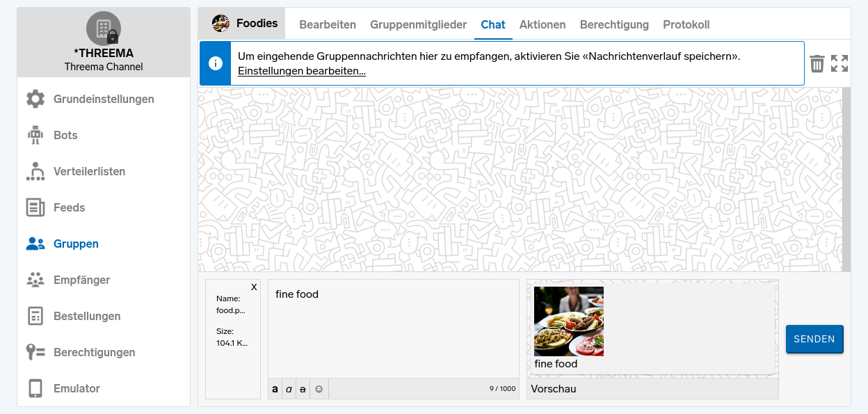Expand chat to fullscreen with arrows icon
This screenshot has height=414, width=868.
[x=839, y=63]
